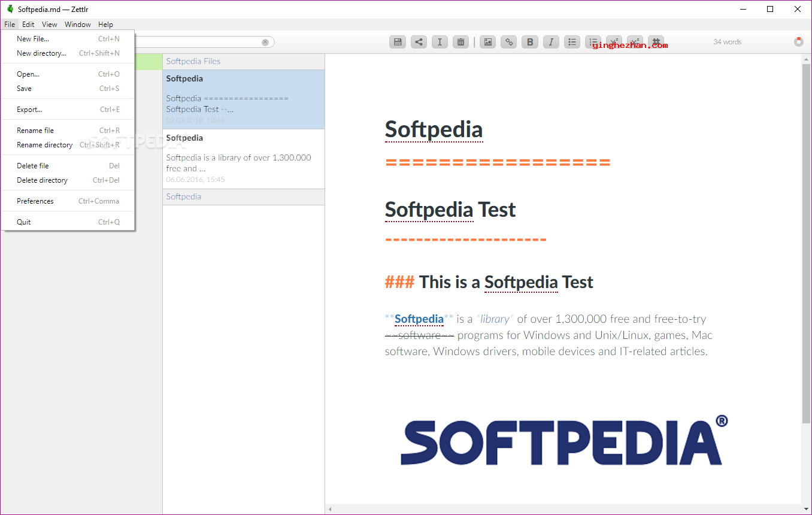Clear the search field with the x icon
Viewport: 812px width, 515px height.
click(265, 42)
